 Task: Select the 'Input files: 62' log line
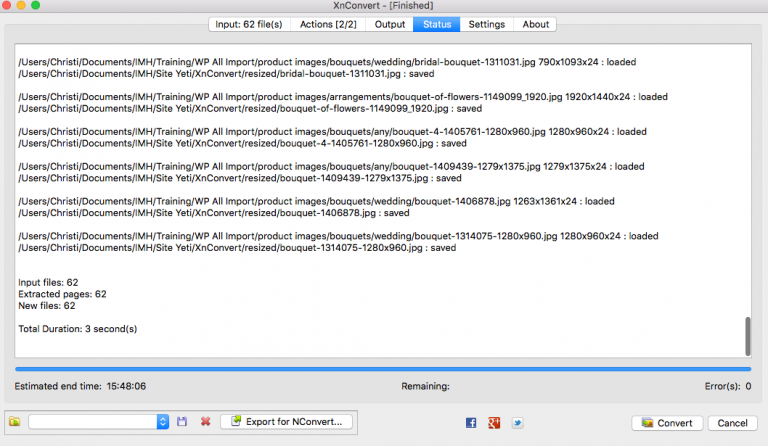[x=48, y=282]
